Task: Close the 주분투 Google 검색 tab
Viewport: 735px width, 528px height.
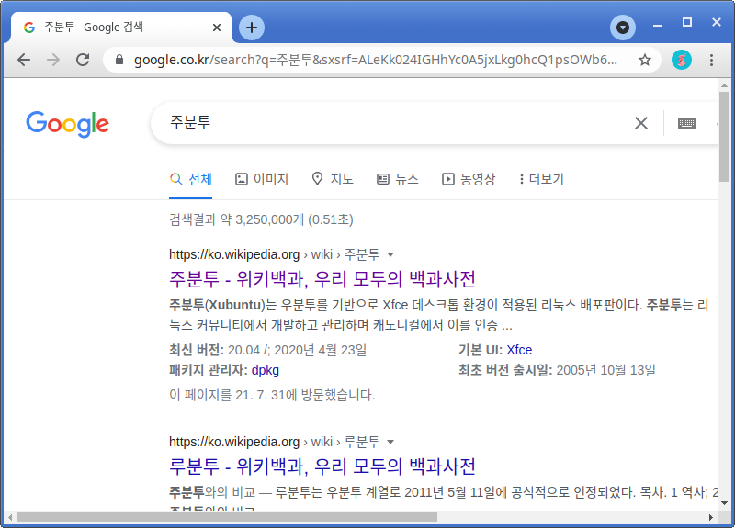Action: coord(217,27)
